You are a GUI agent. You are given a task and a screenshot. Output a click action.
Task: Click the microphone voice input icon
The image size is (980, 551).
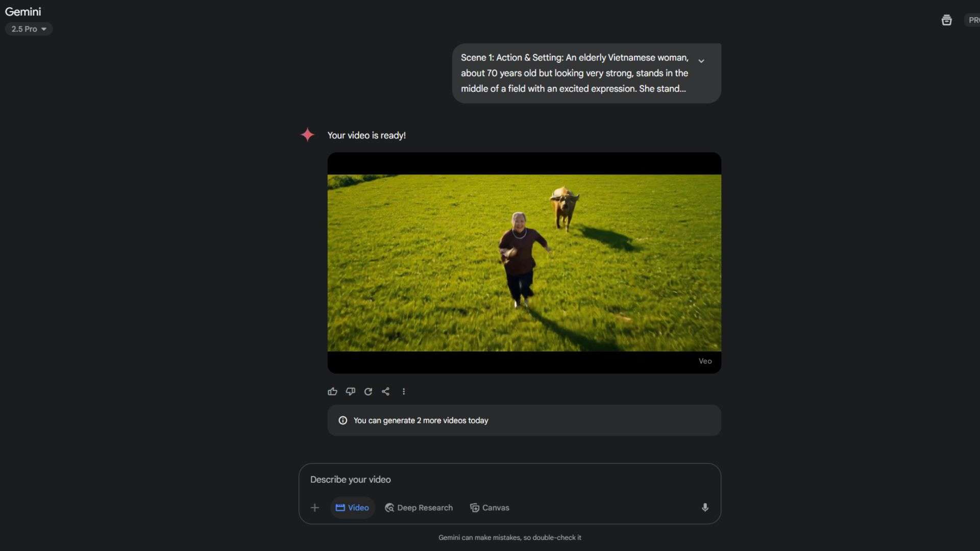[x=705, y=507]
